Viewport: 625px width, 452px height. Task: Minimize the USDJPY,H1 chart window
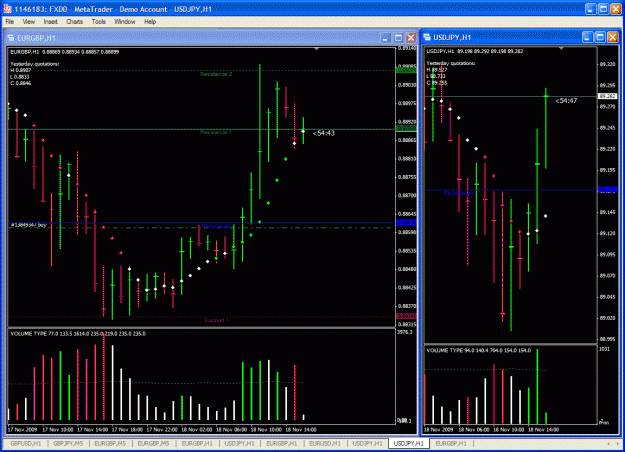(588, 37)
